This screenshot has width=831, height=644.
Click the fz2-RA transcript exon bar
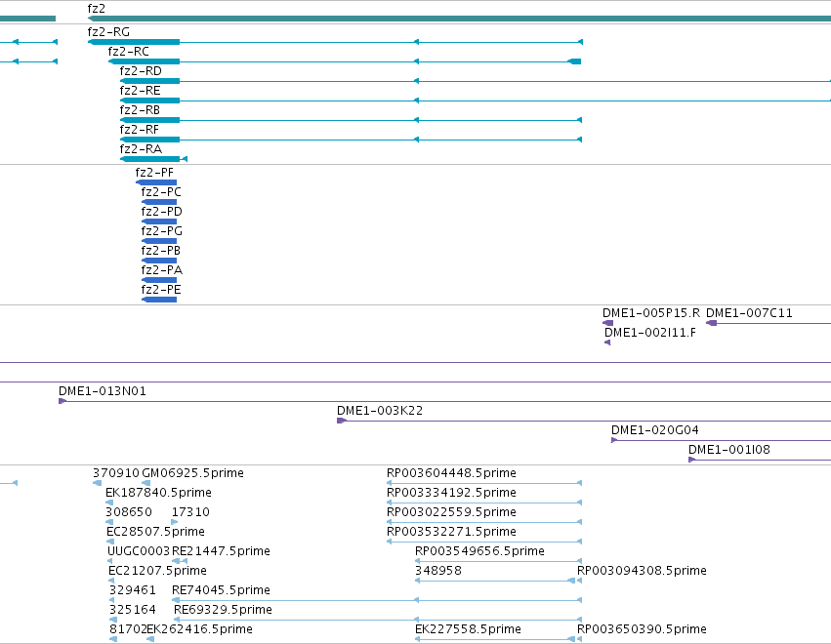(x=150, y=159)
